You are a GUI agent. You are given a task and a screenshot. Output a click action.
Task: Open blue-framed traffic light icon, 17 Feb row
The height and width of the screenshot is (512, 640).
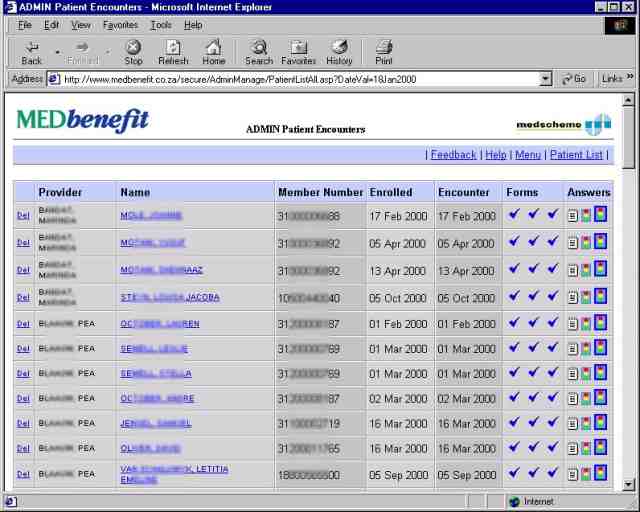(600, 214)
